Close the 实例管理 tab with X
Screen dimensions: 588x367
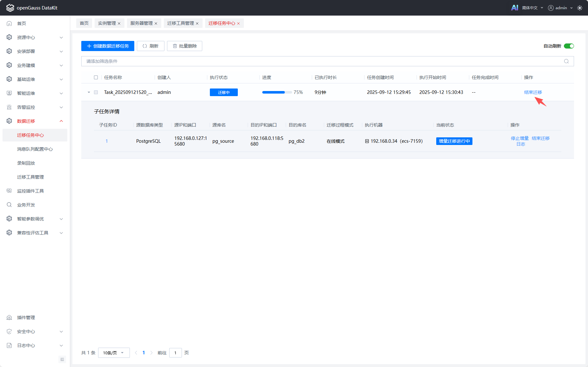click(x=119, y=23)
